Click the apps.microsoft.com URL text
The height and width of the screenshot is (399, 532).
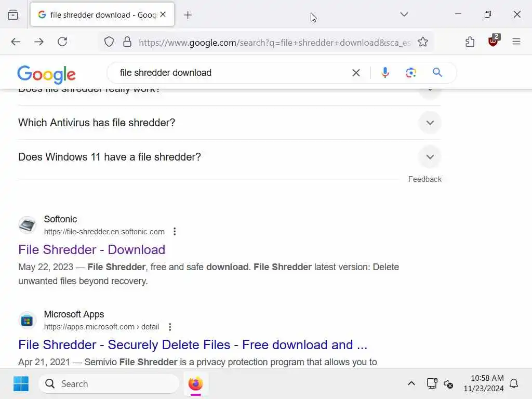(101, 327)
